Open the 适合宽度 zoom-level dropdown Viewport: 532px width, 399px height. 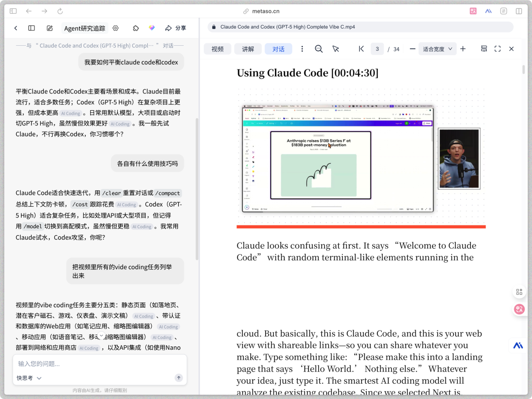point(437,49)
